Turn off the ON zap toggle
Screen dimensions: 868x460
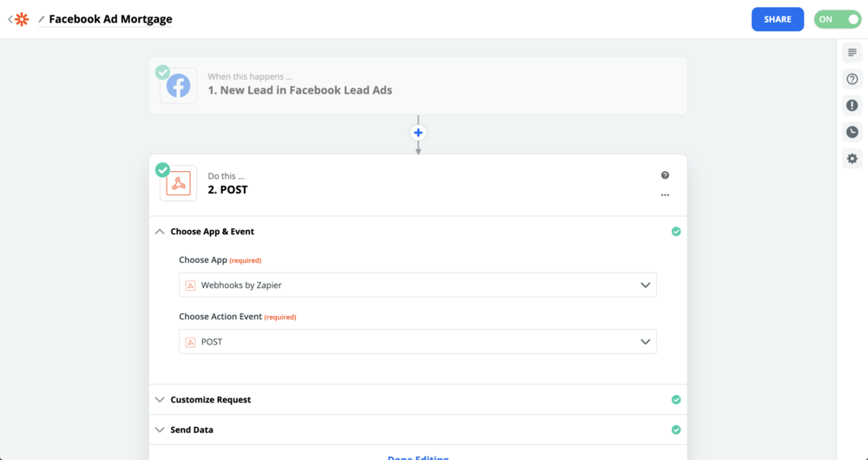click(838, 19)
